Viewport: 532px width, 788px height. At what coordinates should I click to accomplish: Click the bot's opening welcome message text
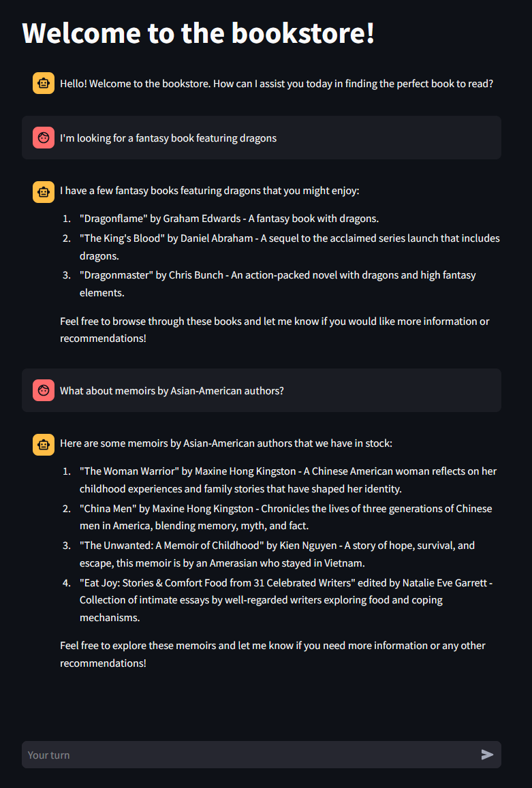[x=277, y=83]
